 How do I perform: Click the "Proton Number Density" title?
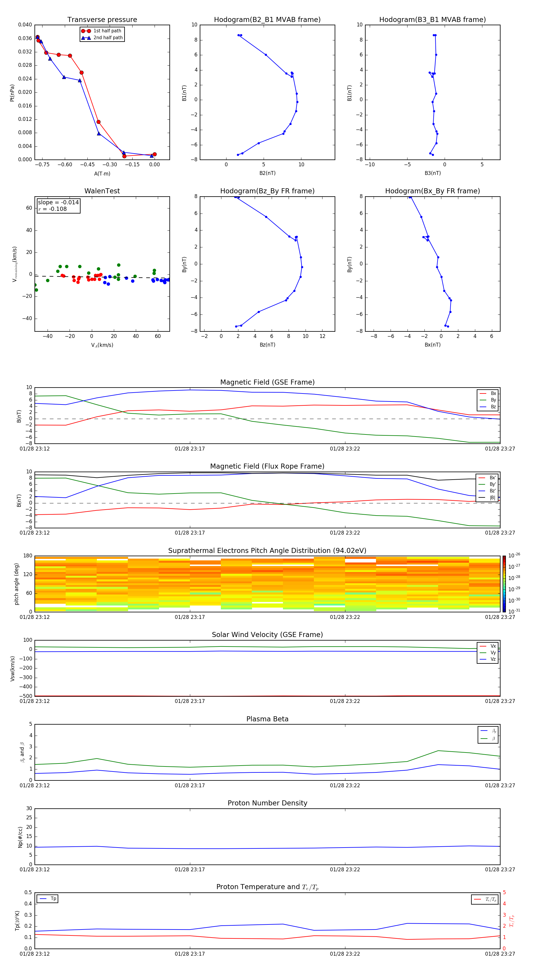(267, 803)
